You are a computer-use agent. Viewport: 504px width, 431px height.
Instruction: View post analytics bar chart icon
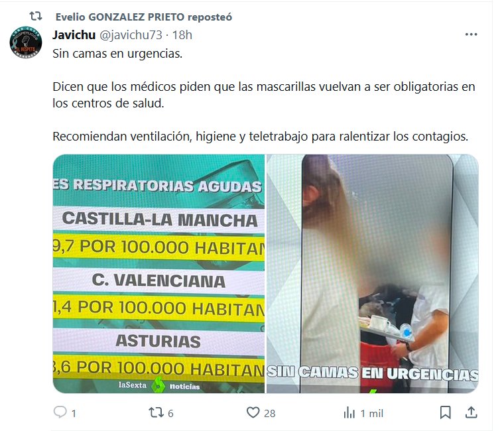point(349,412)
